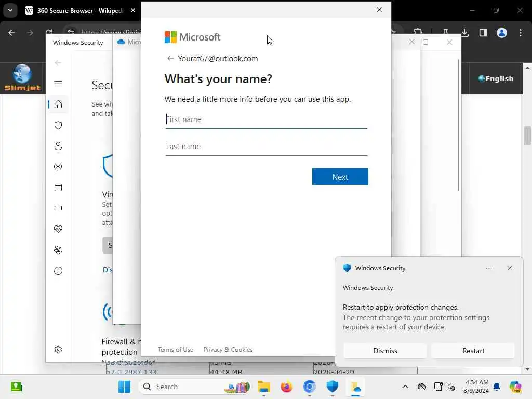Image resolution: width=532 pixels, height=399 pixels.
Task: Dismiss the Windows Security restart notification
Action: tap(385, 351)
